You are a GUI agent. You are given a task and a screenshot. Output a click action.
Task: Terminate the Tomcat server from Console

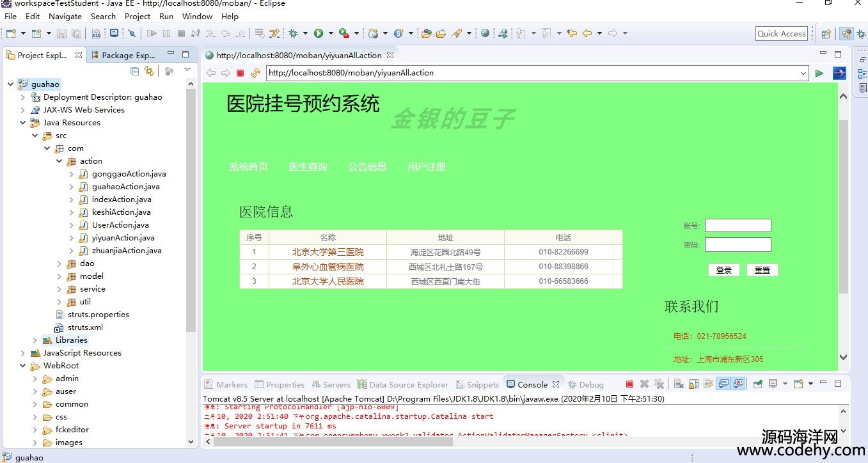pyautogui.click(x=629, y=384)
